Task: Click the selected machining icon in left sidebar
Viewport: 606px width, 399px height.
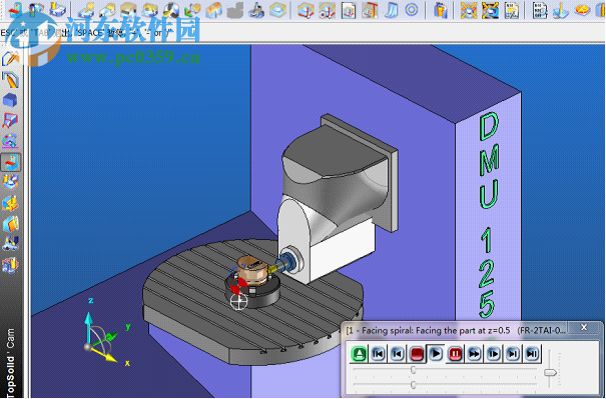Action: (10, 162)
